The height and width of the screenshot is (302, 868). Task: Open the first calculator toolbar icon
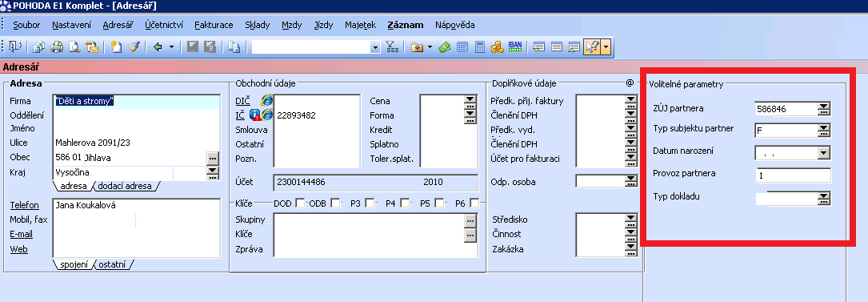[x=462, y=47]
